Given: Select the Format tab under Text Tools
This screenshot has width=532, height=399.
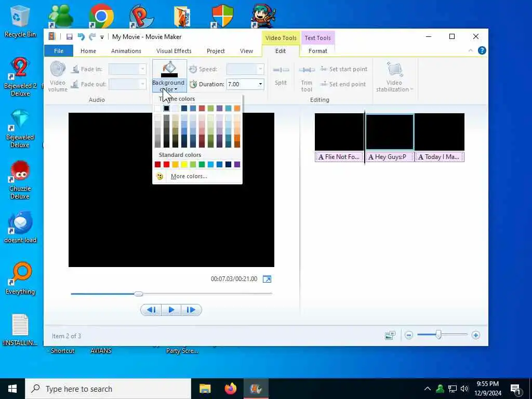Looking at the screenshot, I should tap(317, 51).
